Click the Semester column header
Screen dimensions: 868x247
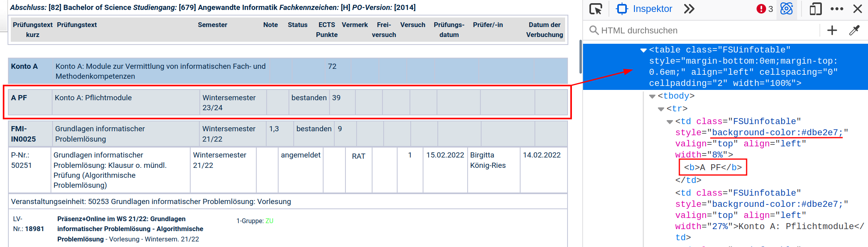[213, 25]
